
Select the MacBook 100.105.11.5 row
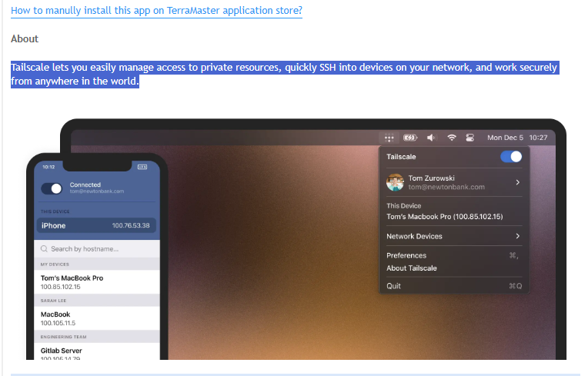[x=97, y=318]
